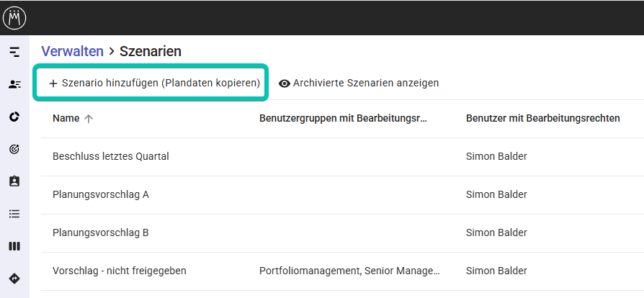The width and height of the screenshot is (644, 298).
Task: Click the plus icon of Szenario hinzufügen
Action: click(x=53, y=83)
